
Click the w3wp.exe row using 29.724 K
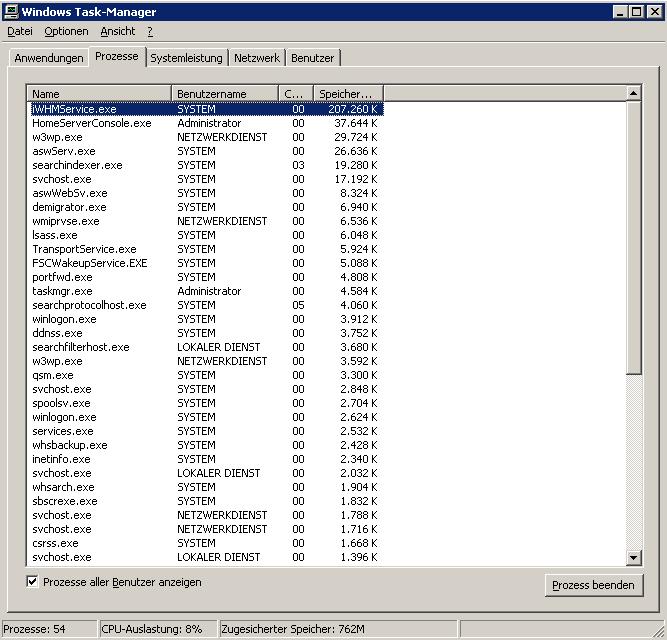tap(205, 137)
